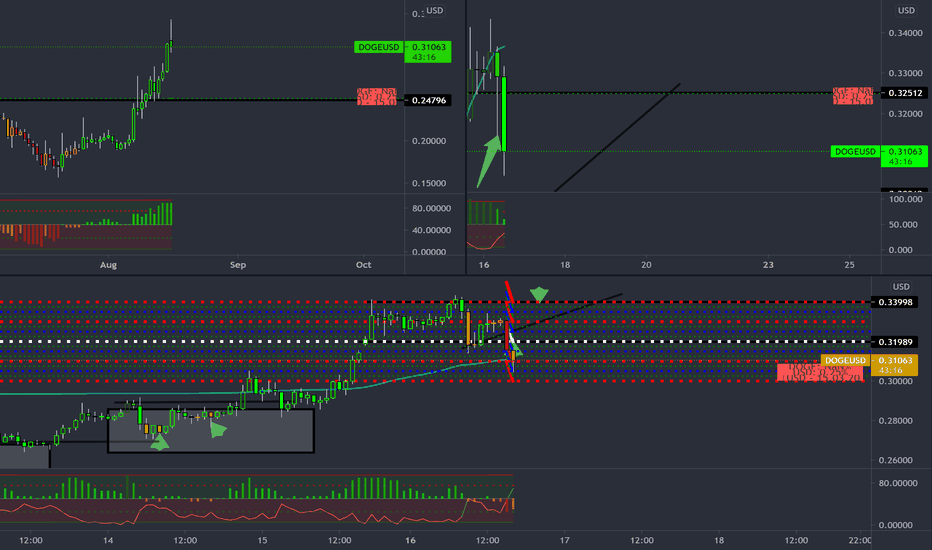Click the 0.15000 value on the top-left price scale
This screenshot has width=932, height=550.
click(x=429, y=183)
